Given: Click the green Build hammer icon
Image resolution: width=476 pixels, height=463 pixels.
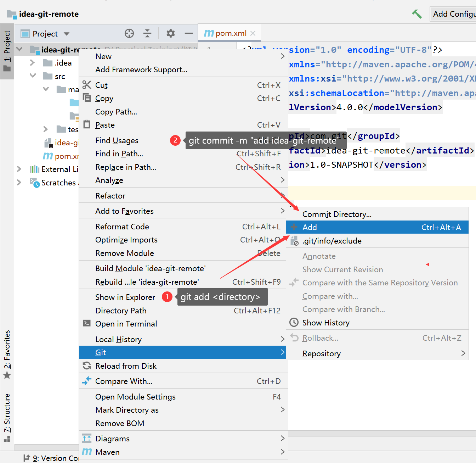Looking at the screenshot, I should coord(417,14).
